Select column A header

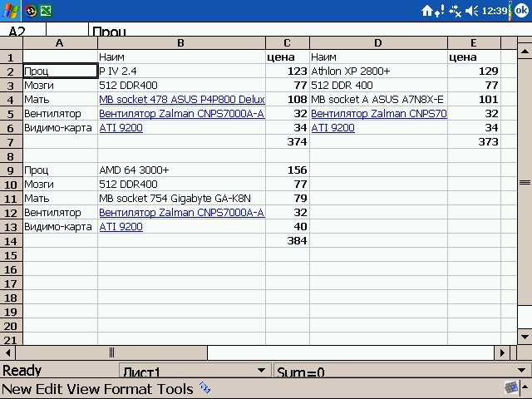[x=60, y=42]
